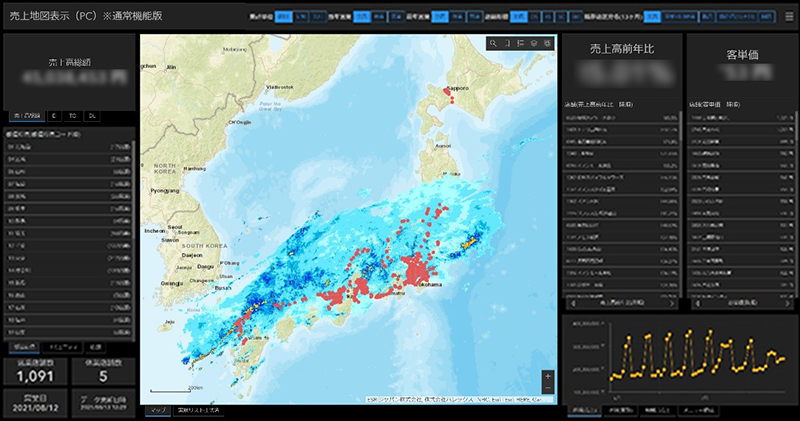Open the hamburger menu in the header
800x421 pixels.
pyautogui.click(x=789, y=16)
